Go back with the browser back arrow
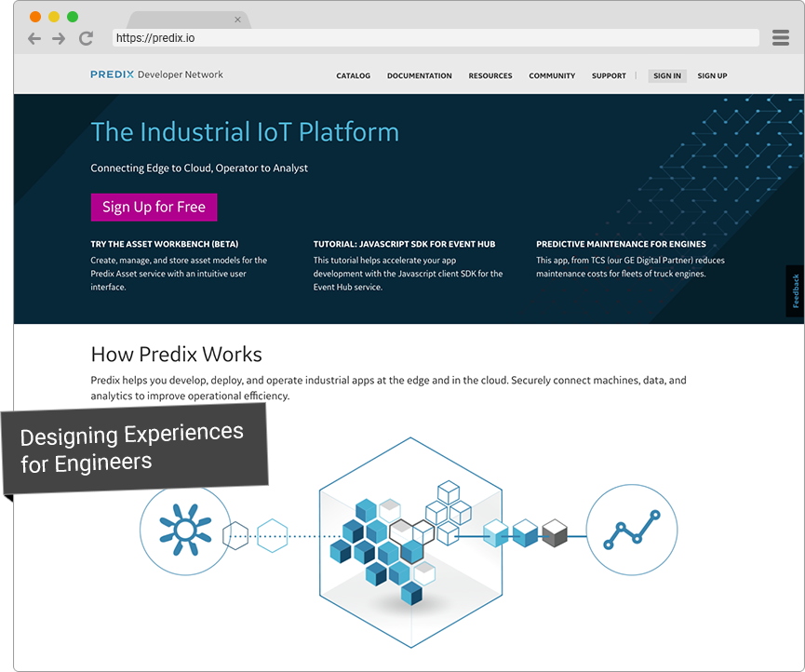 [34, 38]
